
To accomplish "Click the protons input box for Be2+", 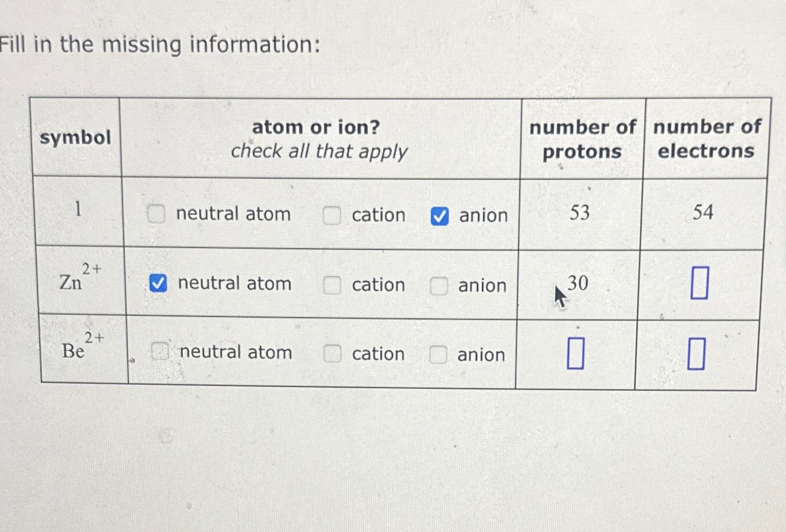I will click(576, 352).
